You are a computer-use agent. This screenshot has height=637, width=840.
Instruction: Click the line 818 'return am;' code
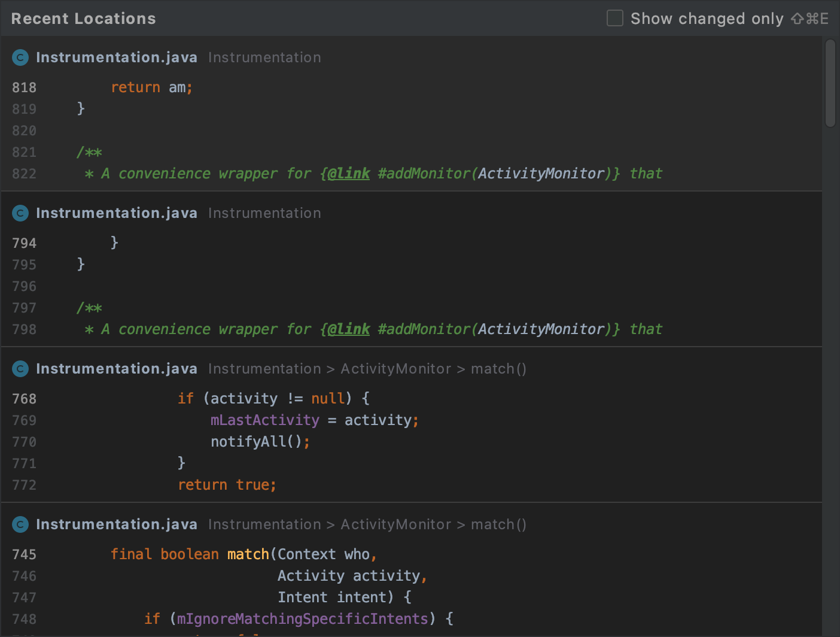[x=152, y=87]
